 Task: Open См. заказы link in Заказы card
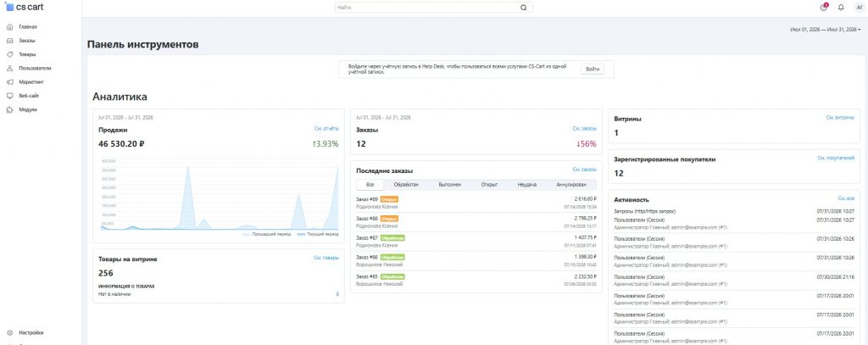point(585,129)
